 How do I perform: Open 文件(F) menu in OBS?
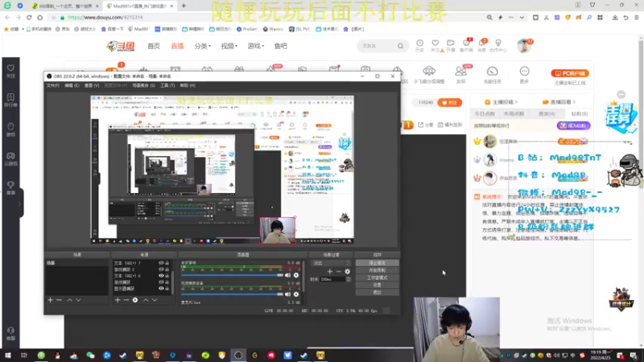pyautogui.click(x=52, y=85)
